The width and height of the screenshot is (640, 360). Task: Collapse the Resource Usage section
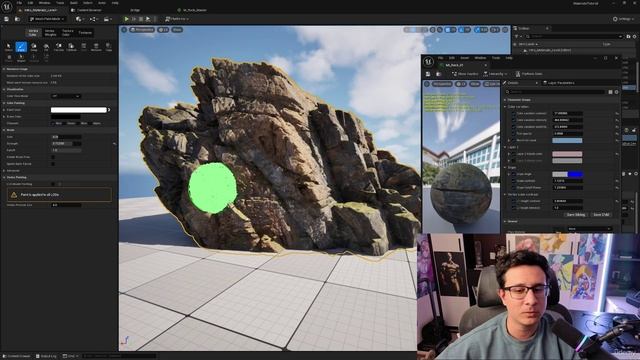[x=4, y=69]
